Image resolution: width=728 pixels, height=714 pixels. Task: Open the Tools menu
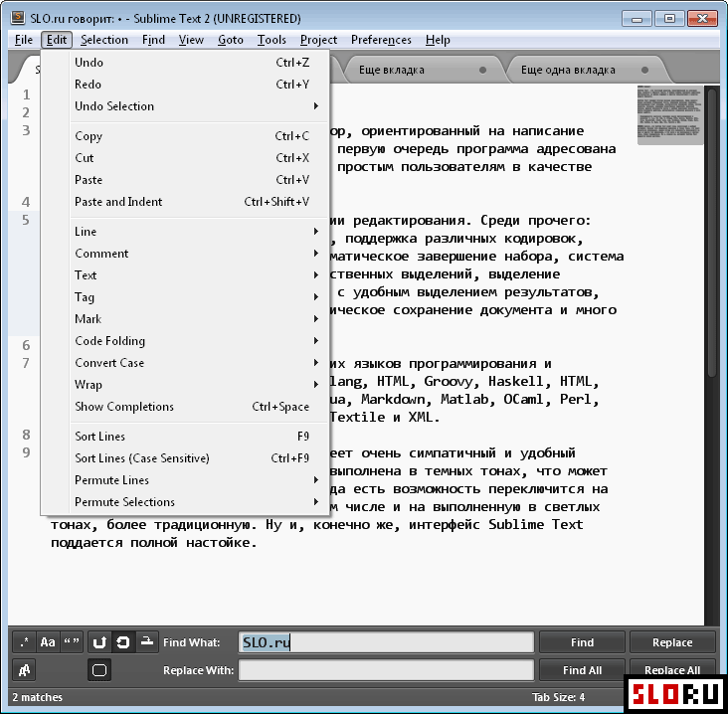[272, 40]
